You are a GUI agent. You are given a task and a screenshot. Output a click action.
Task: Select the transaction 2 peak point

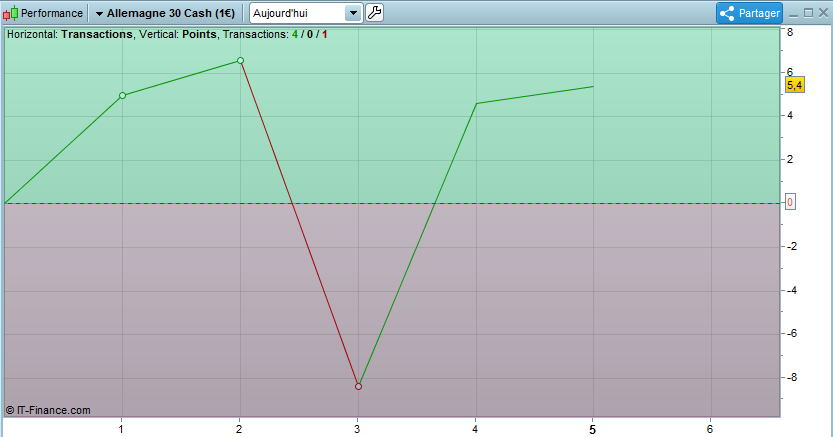240,61
